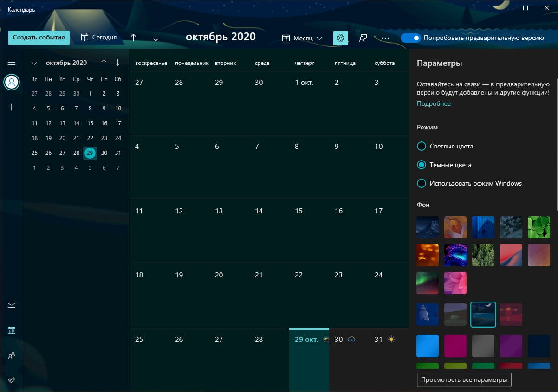Click the add calendar plus icon
558x392 pixels.
[12, 107]
